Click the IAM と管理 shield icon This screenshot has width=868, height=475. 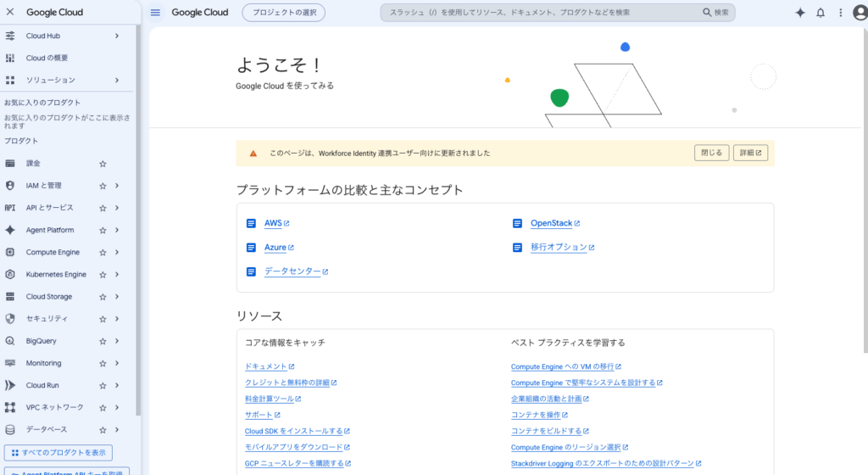(10, 186)
